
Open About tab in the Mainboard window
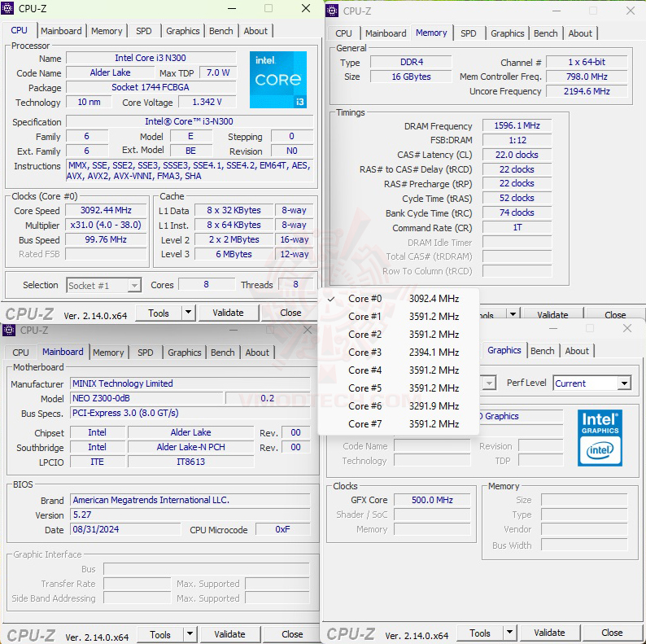pos(257,353)
